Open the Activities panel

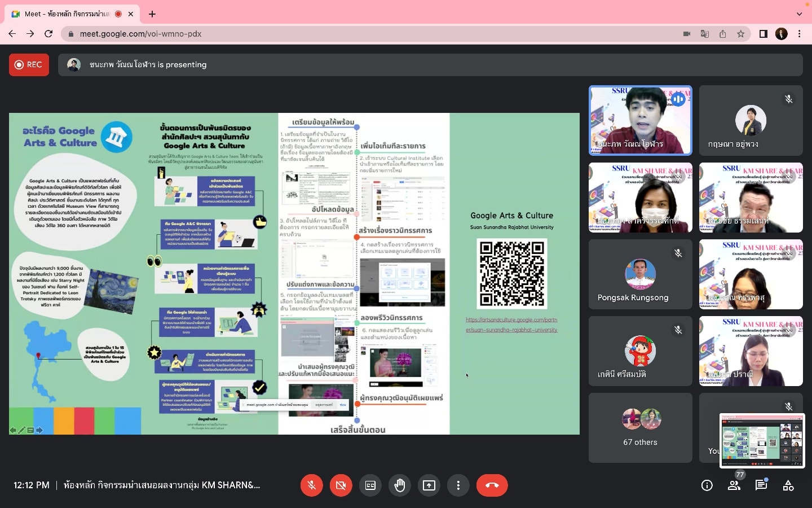[788, 485]
